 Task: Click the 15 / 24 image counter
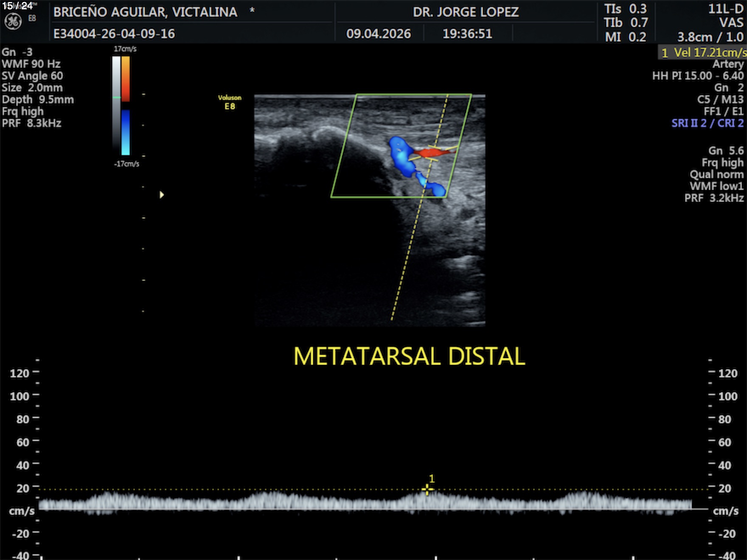tap(17, 6)
